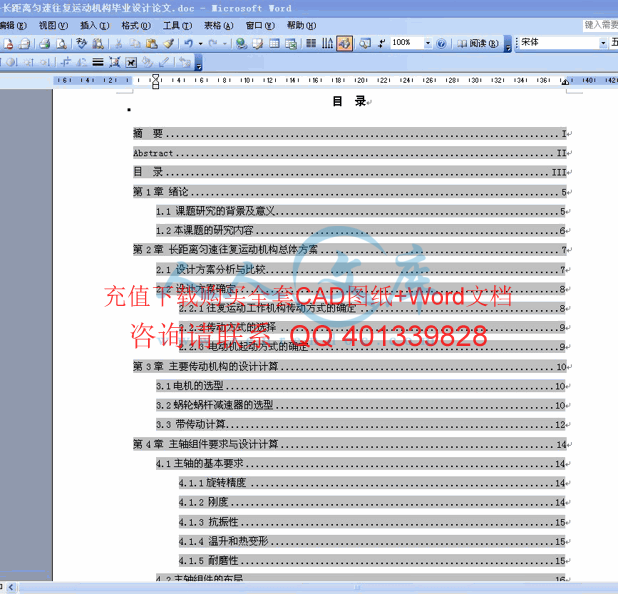Click the E-mail recipient icon
Viewport: 618px width, 594px height.
pyautogui.click(x=24, y=43)
